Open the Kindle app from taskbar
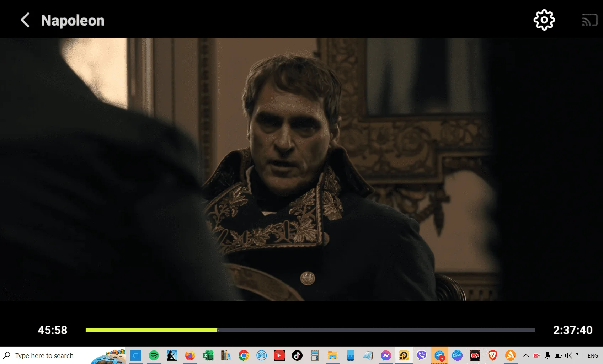Screen dimensions: 603x364 pos(172,355)
